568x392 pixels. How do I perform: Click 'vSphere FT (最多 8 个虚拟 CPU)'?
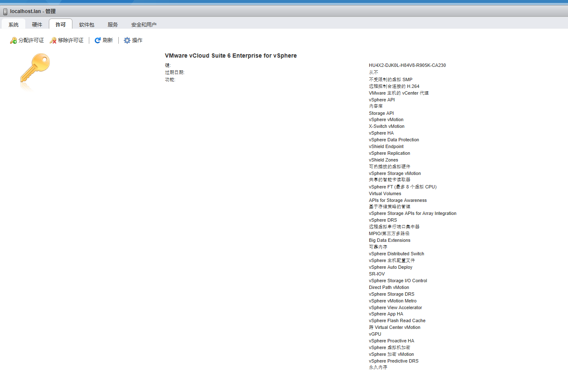[x=403, y=187]
